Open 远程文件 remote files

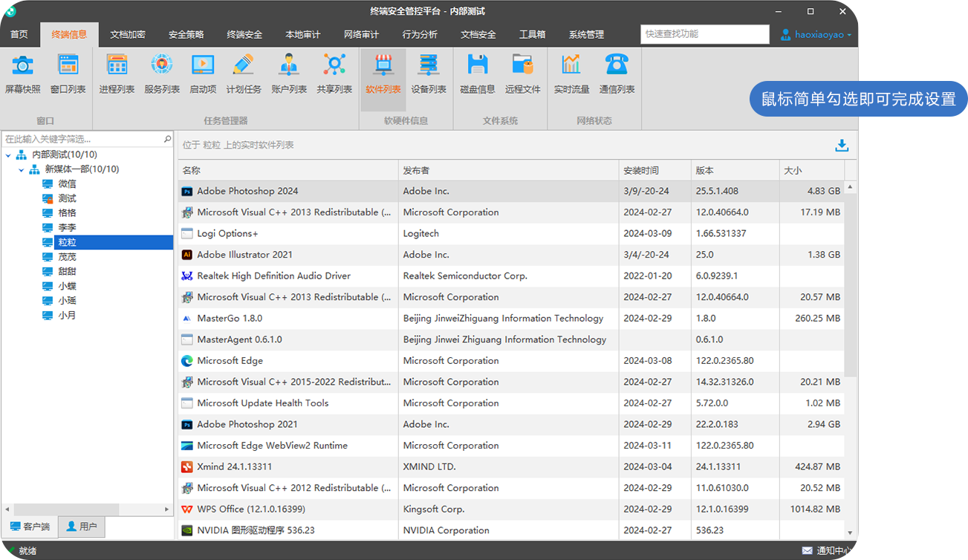[523, 74]
